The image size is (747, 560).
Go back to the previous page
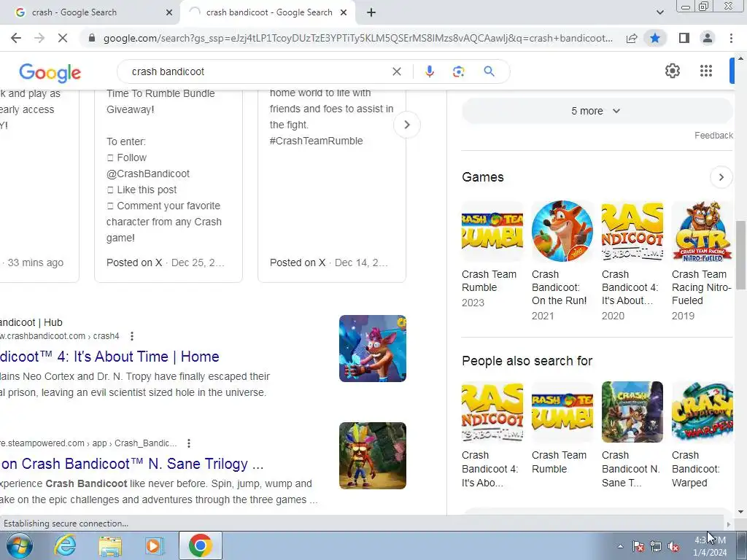(16, 38)
